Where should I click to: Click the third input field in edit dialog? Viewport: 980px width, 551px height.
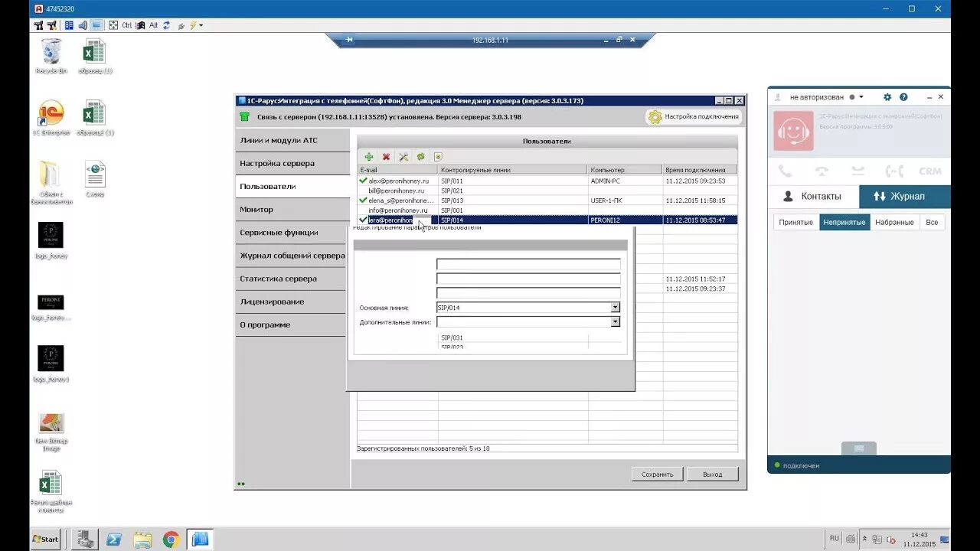528,292
